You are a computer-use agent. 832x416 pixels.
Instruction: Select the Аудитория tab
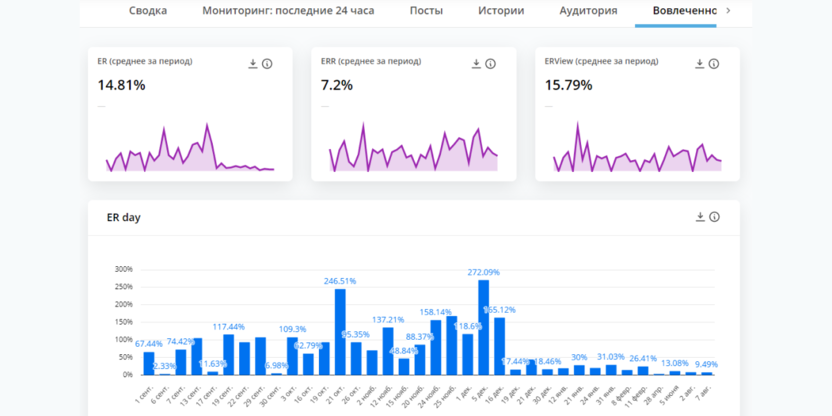[x=588, y=11]
